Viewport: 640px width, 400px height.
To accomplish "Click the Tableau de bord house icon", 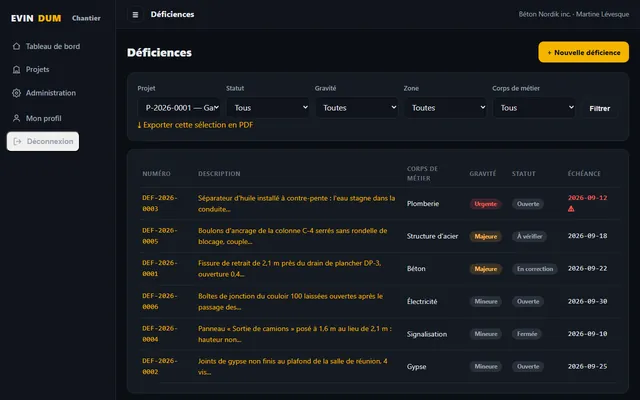I will pos(16,46).
